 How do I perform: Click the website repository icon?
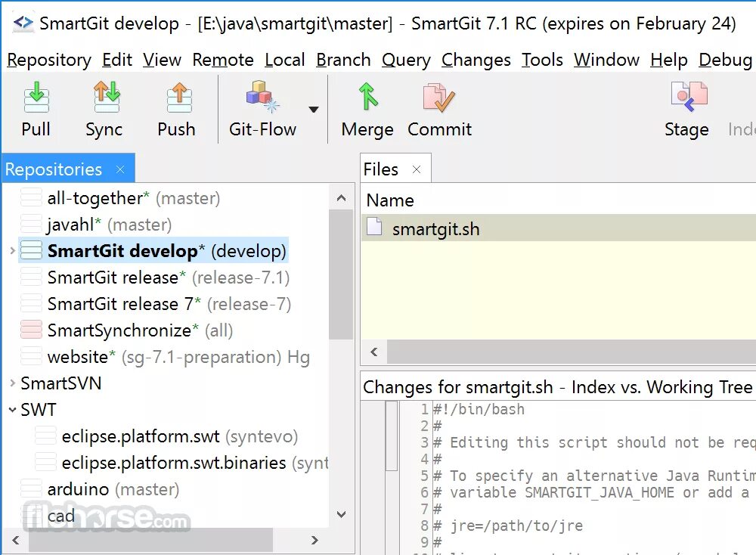tap(31, 357)
